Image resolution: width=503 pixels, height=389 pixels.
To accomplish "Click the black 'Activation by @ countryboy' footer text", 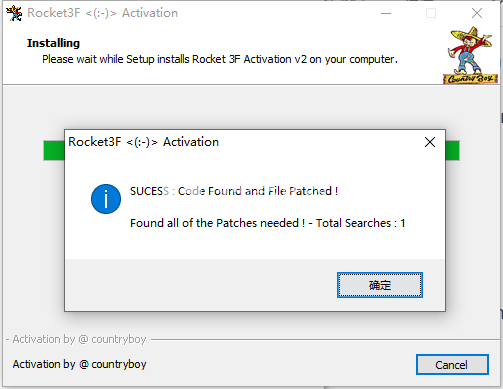I will (x=79, y=364).
